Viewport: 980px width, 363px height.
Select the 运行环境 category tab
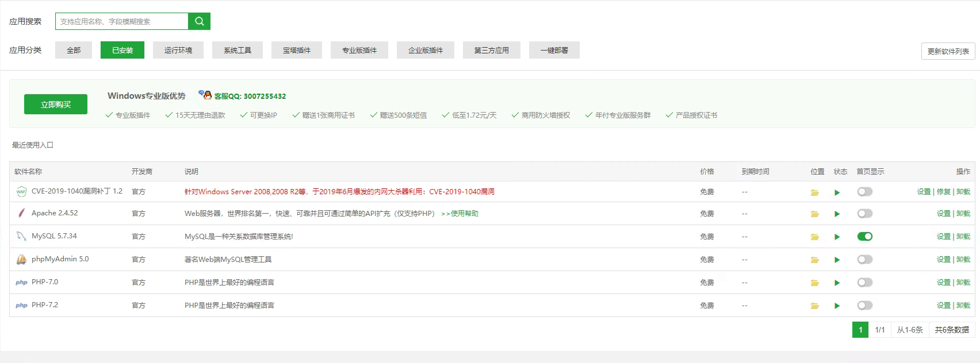click(x=178, y=50)
